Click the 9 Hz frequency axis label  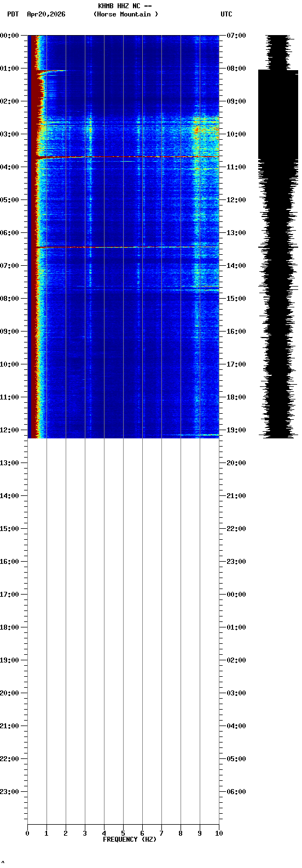click(200, 833)
